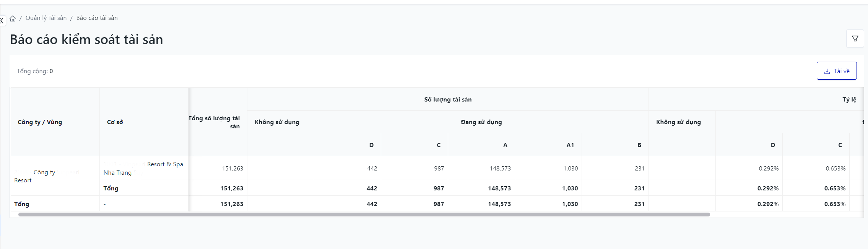This screenshot has width=868, height=249.
Task: Click the Đang sử dụng header under Số lượng
Action: coord(481,122)
